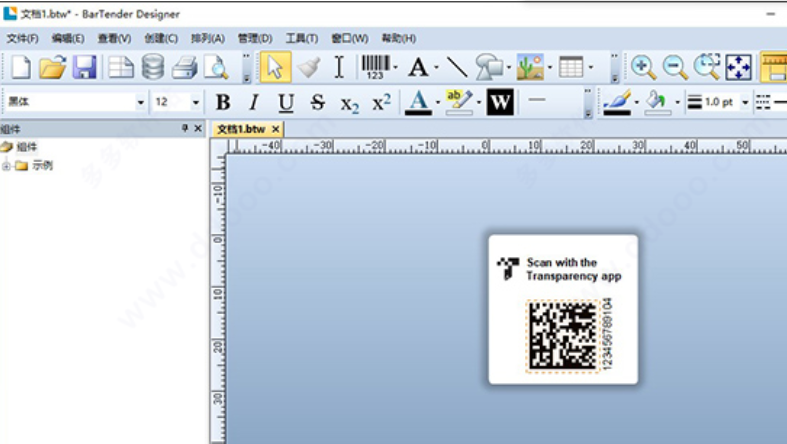The width and height of the screenshot is (787, 444).
Task: Open the 文件(F) menu
Action: tap(22, 38)
